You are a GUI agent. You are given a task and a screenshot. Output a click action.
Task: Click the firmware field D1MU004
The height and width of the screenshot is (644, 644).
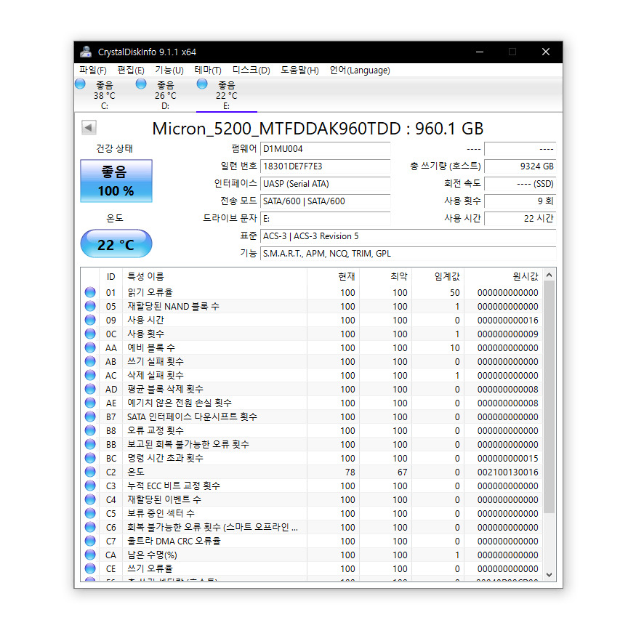326,149
